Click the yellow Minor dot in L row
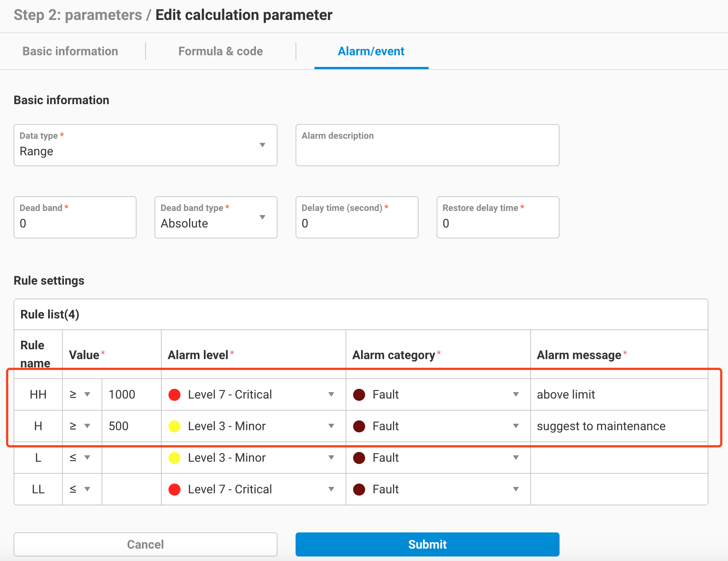This screenshot has width=728, height=561. point(174,458)
